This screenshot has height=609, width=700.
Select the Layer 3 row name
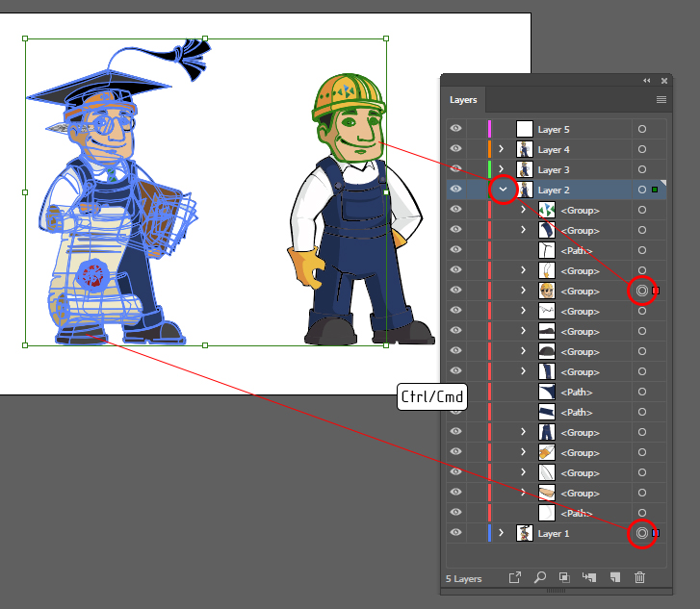[x=554, y=170]
